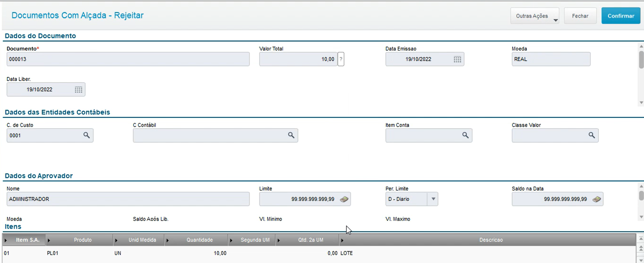Screen dimensions: 644x263
Task: Click the Dados do Documento scrollbar thumb
Action: pyautogui.click(x=642, y=60)
